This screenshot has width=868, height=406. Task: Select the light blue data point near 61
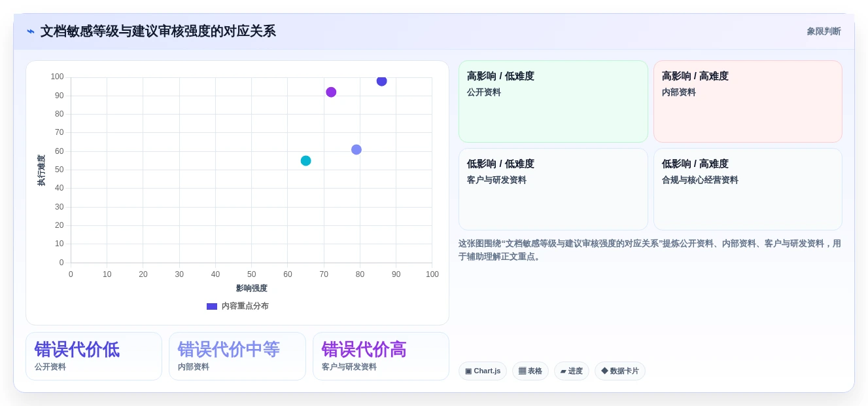tap(356, 149)
